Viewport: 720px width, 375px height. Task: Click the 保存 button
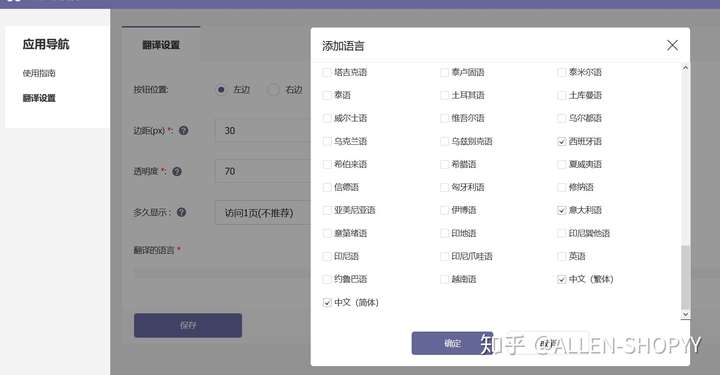188,325
